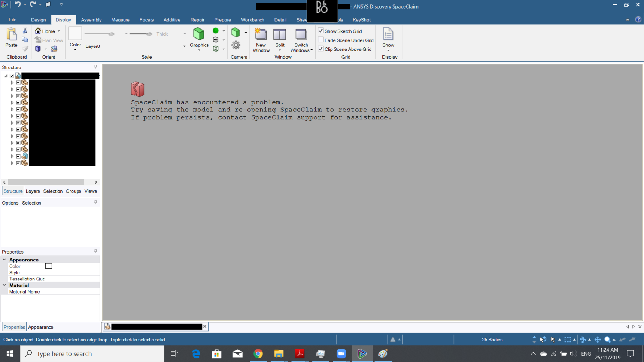Disable Show Sketch Grid checkbox
The width and height of the screenshot is (644, 362).
[x=321, y=31]
